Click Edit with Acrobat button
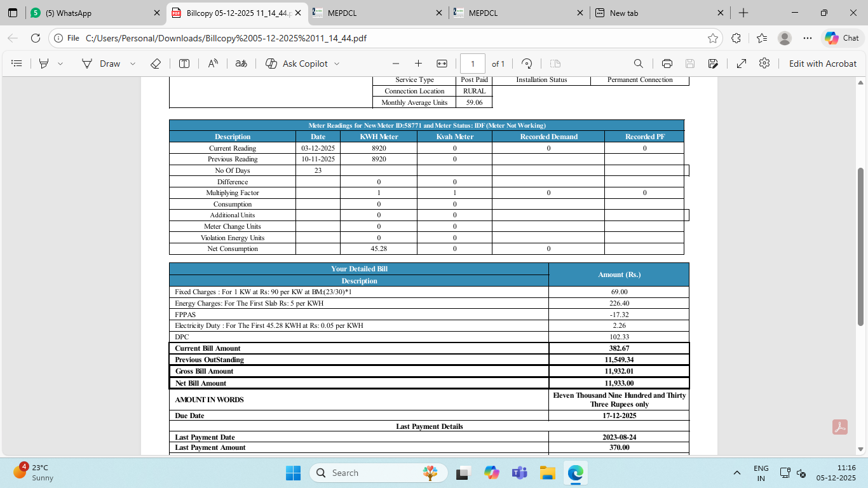Screen dimensions: 868x488 tap(822, 64)
